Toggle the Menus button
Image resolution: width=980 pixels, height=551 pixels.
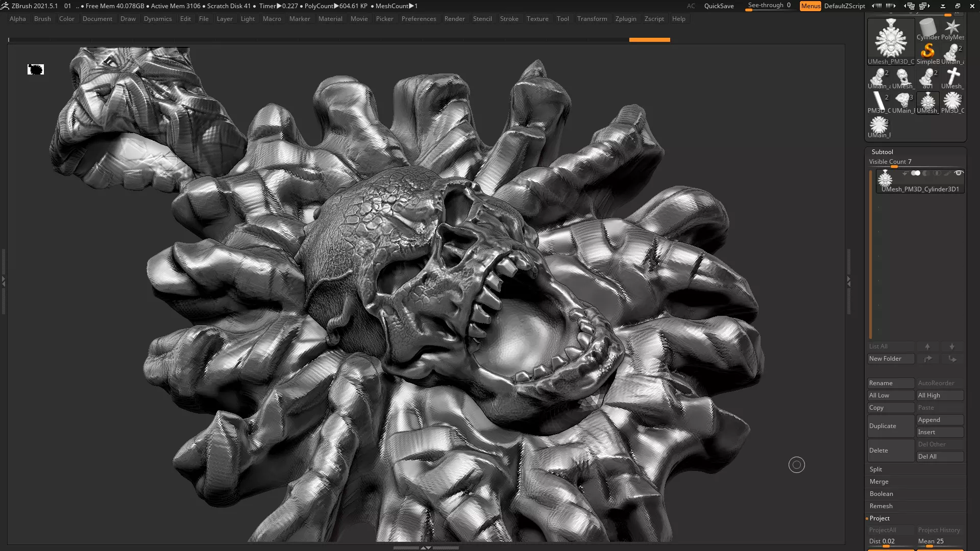tap(810, 6)
